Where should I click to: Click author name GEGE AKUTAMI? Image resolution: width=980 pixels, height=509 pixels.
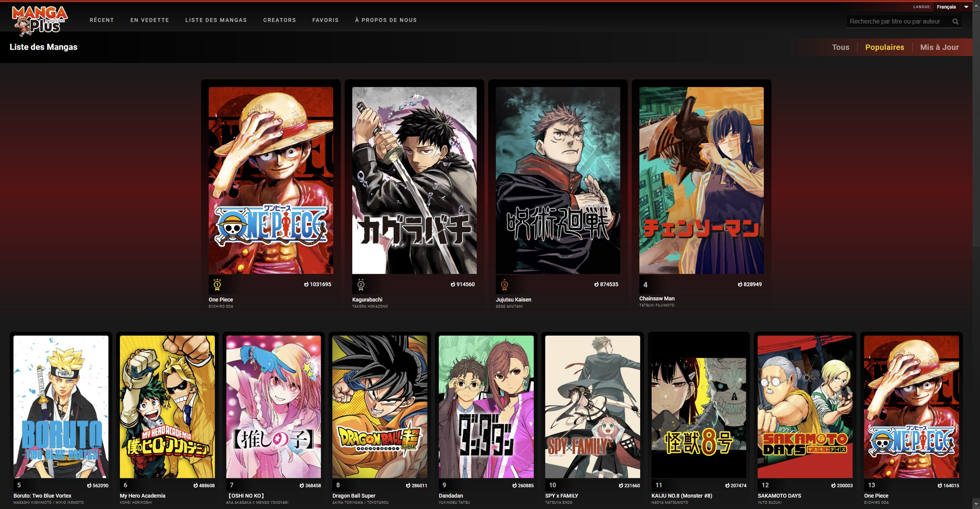[509, 306]
